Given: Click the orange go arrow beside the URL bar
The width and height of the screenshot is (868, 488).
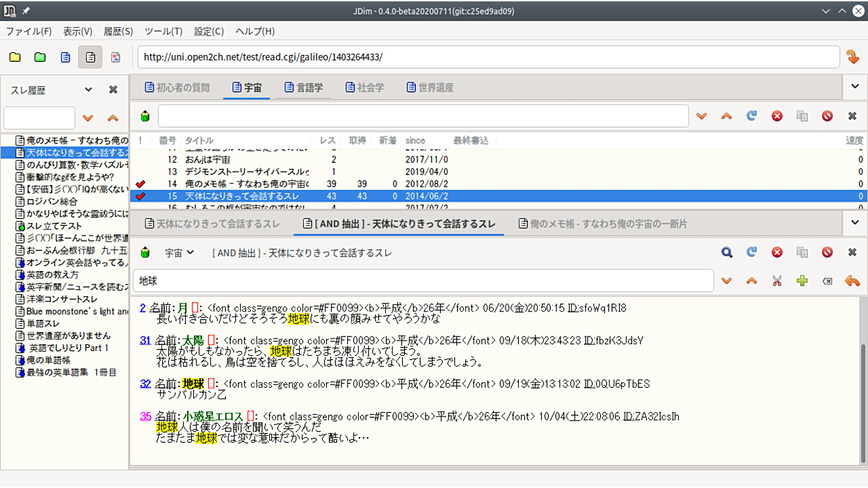Looking at the screenshot, I should [x=853, y=57].
